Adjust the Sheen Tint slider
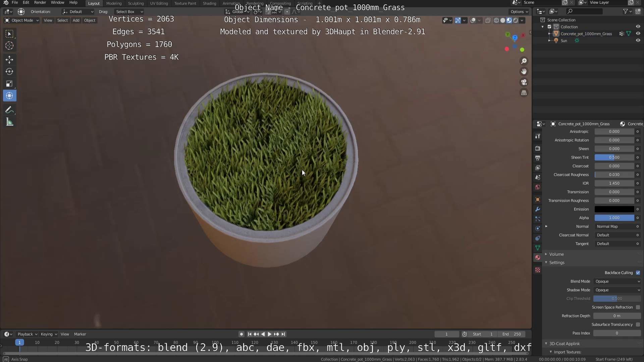Image resolution: width=644 pixels, height=362 pixels. 614,158
